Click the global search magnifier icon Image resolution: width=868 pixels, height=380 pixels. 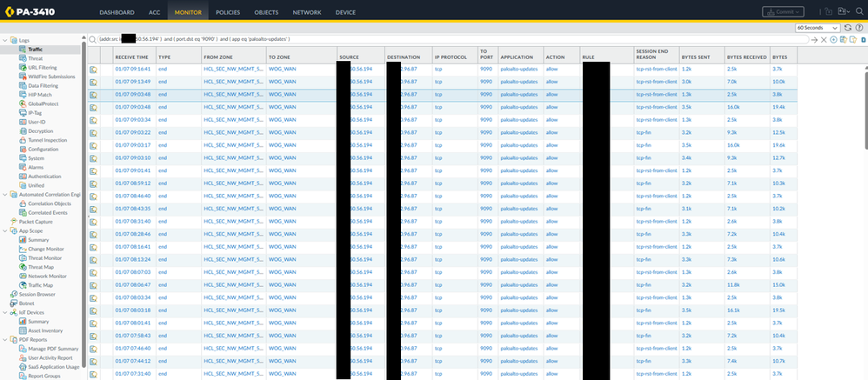click(858, 12)
